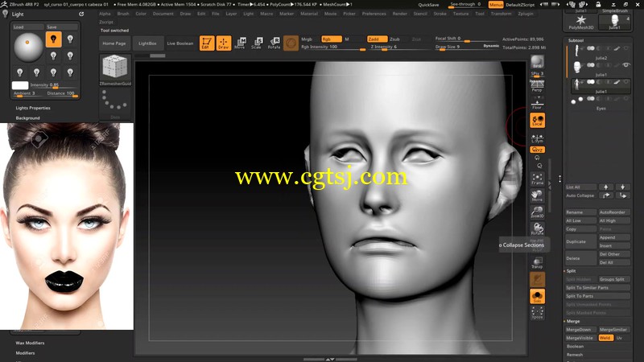
Task: Click the sculptris sphere icon beside Rotate
Action: point(291,43)
